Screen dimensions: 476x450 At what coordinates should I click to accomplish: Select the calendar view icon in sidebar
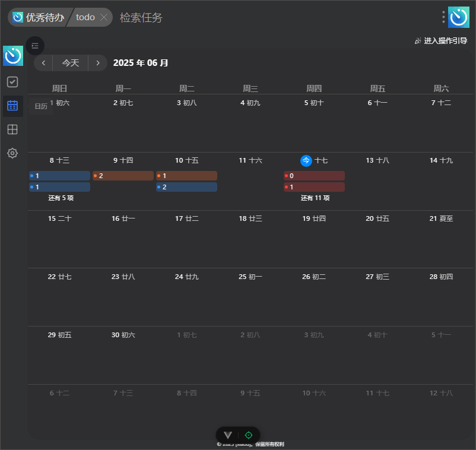click(12, 106)
